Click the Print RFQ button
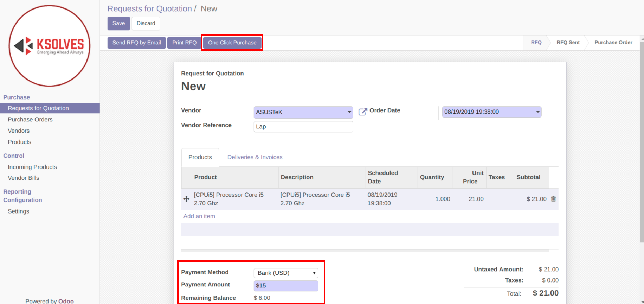Screen dimensions: 644x304 pyautogui.click(x=184, y=43)
